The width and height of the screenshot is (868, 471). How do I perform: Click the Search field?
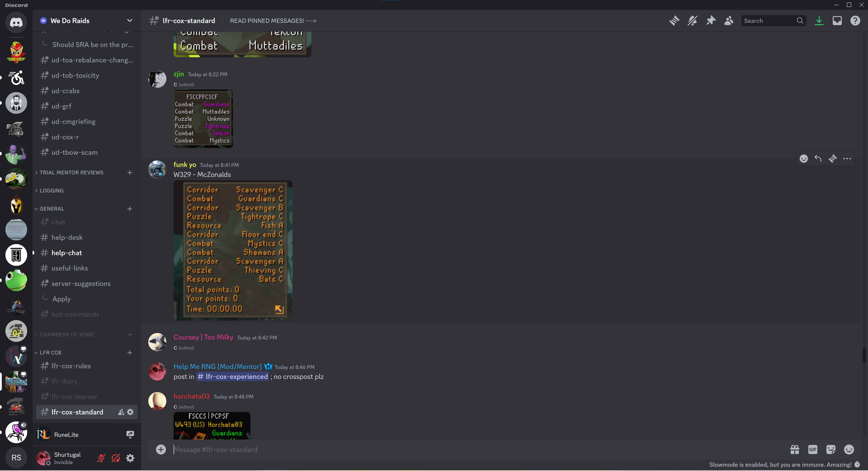773,21
